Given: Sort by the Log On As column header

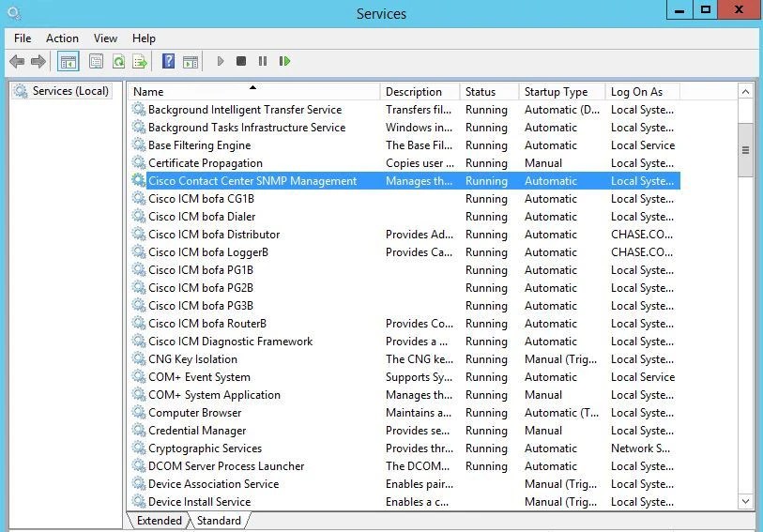Looking at the screenshot, I should 642,91.
